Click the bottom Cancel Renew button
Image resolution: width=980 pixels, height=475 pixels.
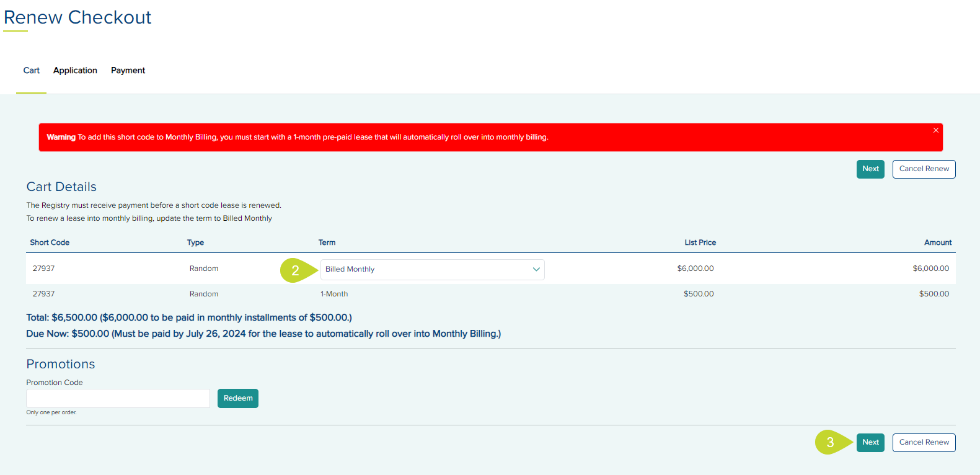(x=924, y=442)
